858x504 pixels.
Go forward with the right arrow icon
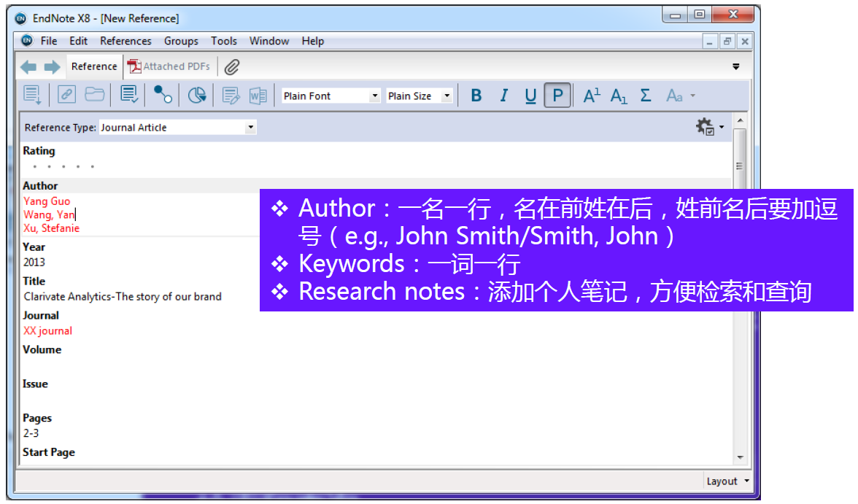[x=52, y=67]
